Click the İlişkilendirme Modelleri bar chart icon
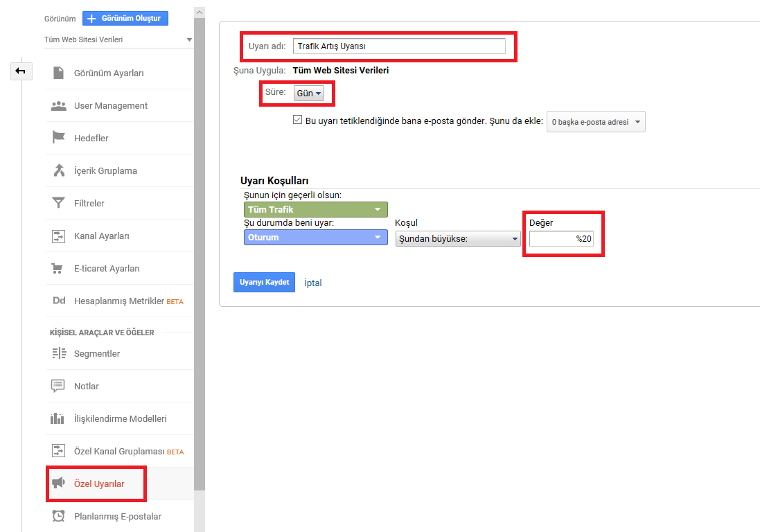Screen dimensions: 760x532 (x=58, y=418)
